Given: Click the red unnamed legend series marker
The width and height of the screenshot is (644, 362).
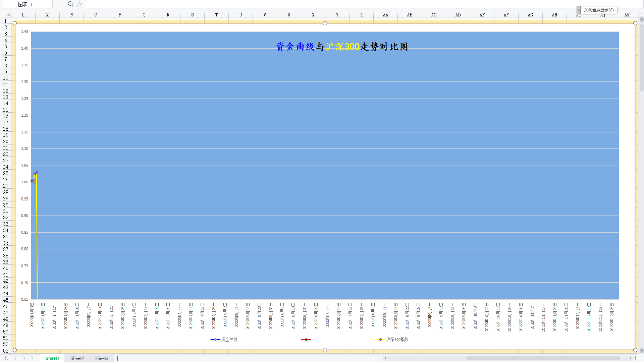Looking at the screenshot, I should click(306, 340).
